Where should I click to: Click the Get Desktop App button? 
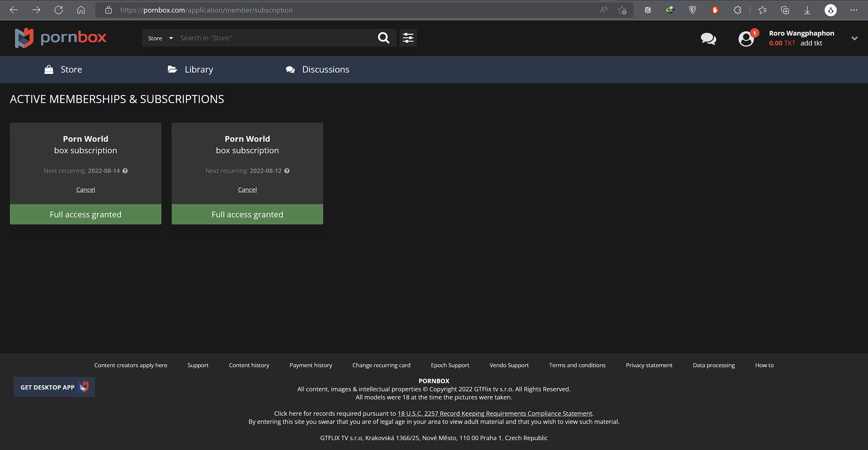coord(54,387)
